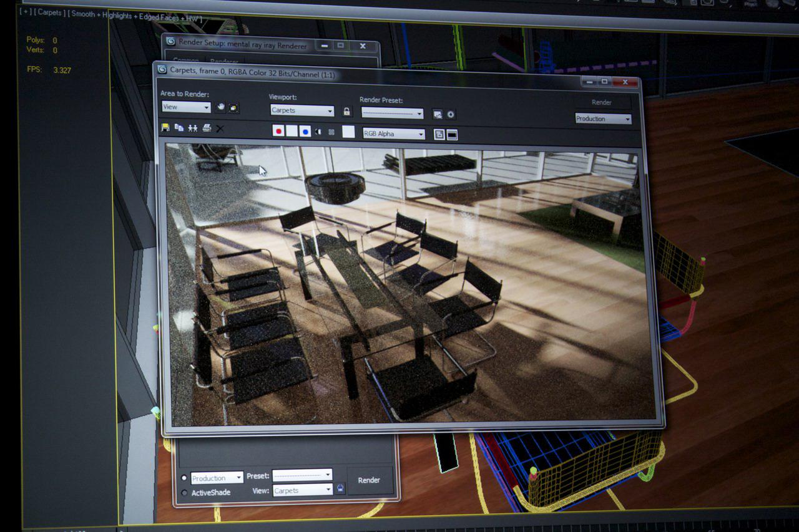The height and width of the screenshot is (532, 799).
Task: Toggle Lock to Viewport padlock in frame window
Action: point(347,112)
